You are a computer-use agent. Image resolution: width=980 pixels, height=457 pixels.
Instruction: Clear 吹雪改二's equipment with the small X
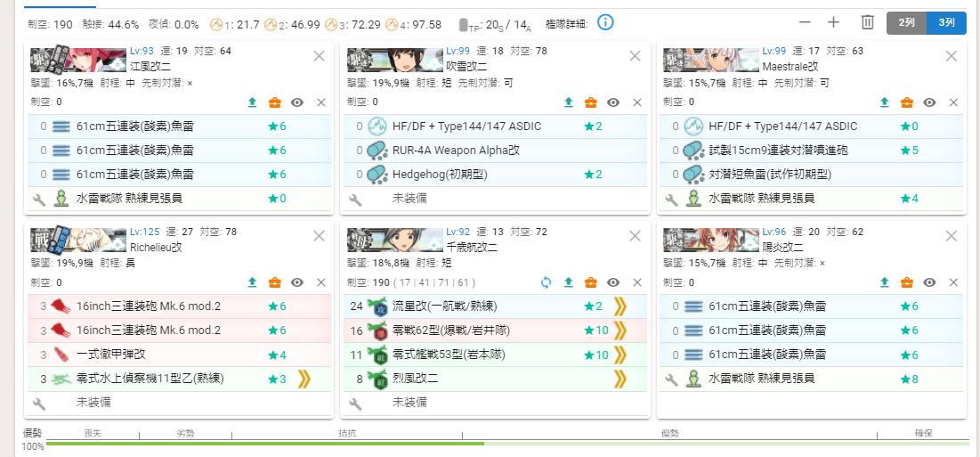coord(637,102)
